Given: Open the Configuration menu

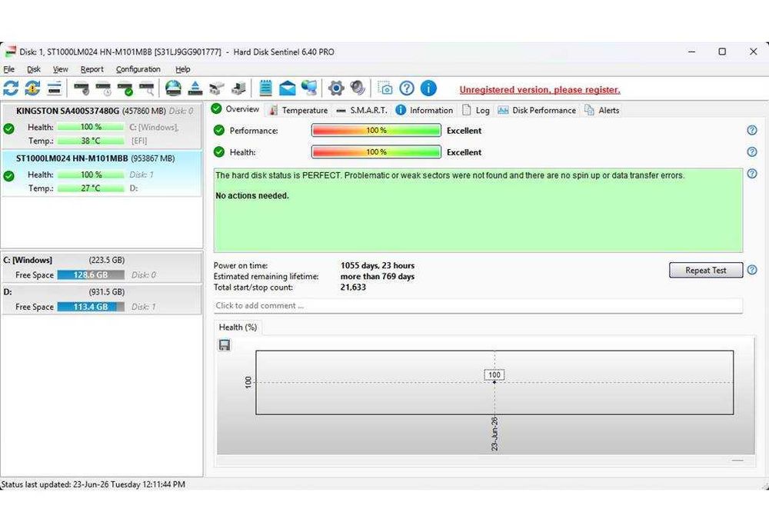Looking at the screenshot, I should 138,69.
